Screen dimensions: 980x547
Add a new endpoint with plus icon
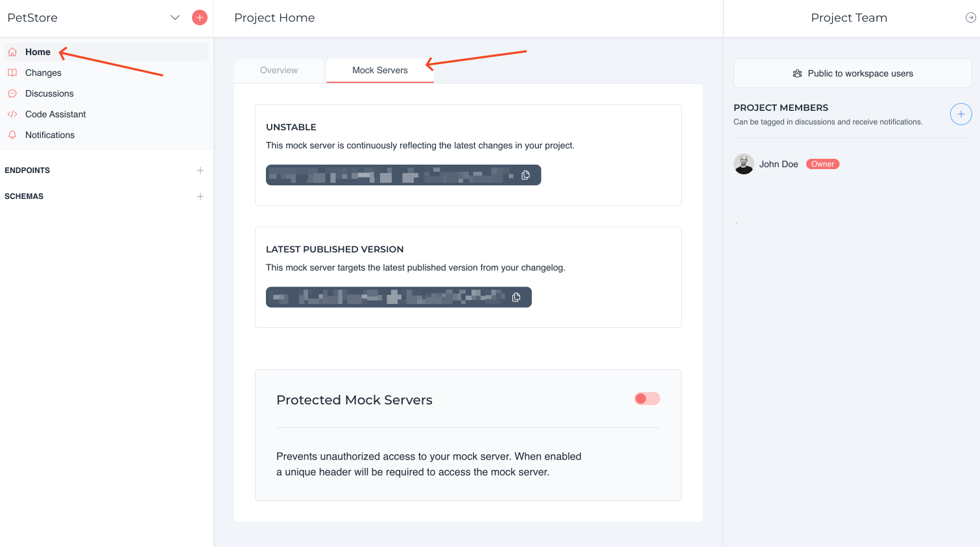click(x=200, y=170)
